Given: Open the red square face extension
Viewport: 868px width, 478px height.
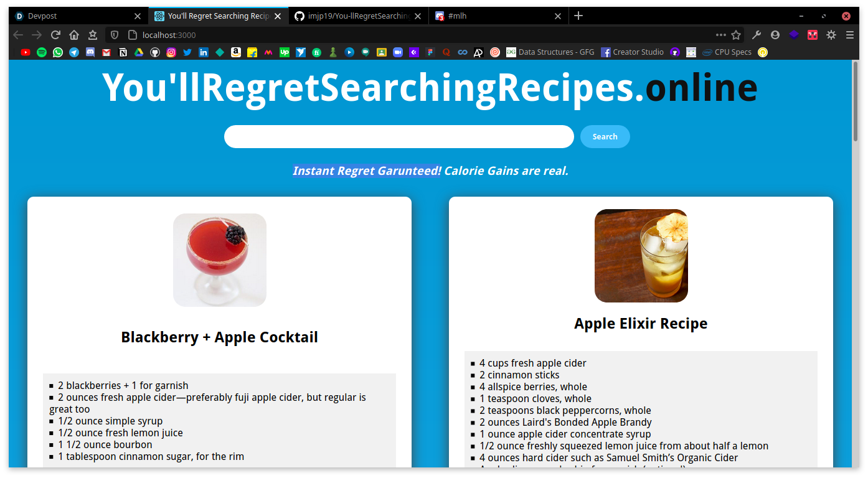Looking at the screenshot, I should pyautogui.click(x=813, y=35).
